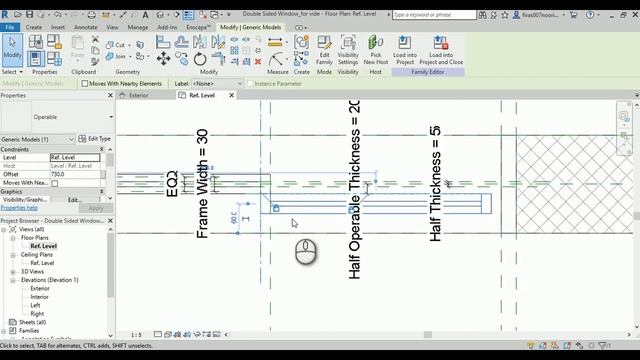Screen dimensions: 640x360
Task: Click the Aligned Dimension measure icon
Action: [276, 42]
